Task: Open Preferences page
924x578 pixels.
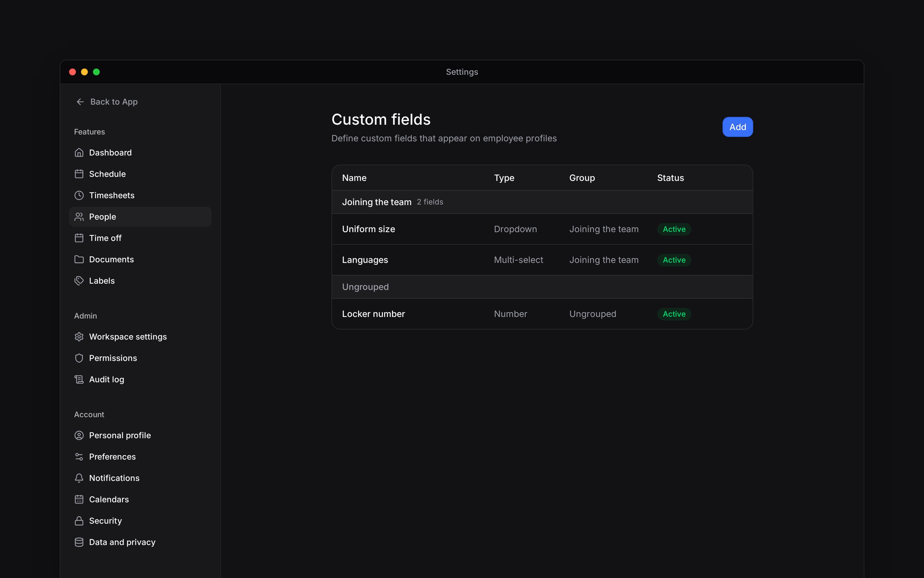Action: pos(140,457)
